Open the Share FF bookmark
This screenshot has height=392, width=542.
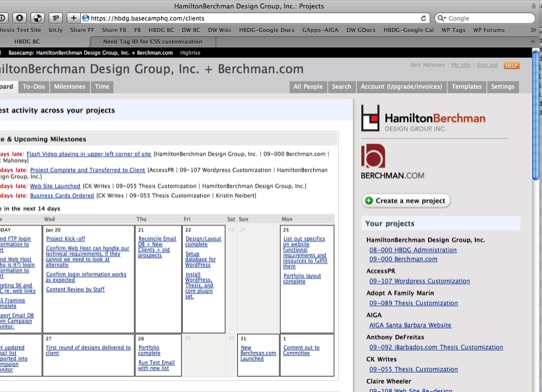pos(82,30)
